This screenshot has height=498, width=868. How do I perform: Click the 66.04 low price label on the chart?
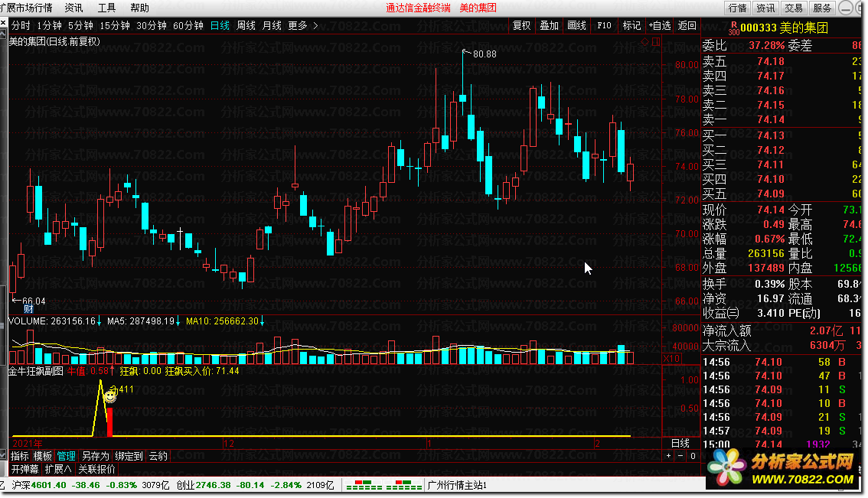click(x=33, y=301)
